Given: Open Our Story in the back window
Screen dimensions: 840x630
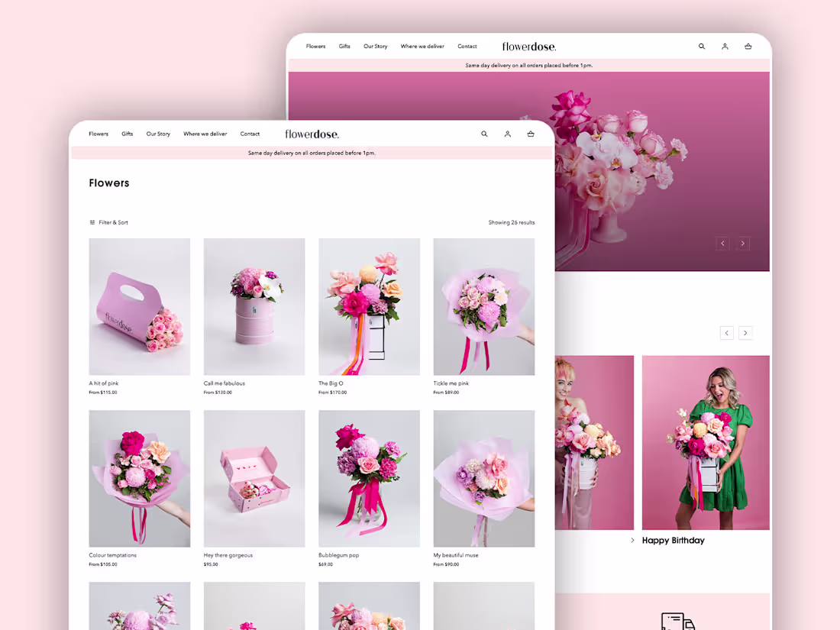Looking at the screenshot, I should [376, 47].
